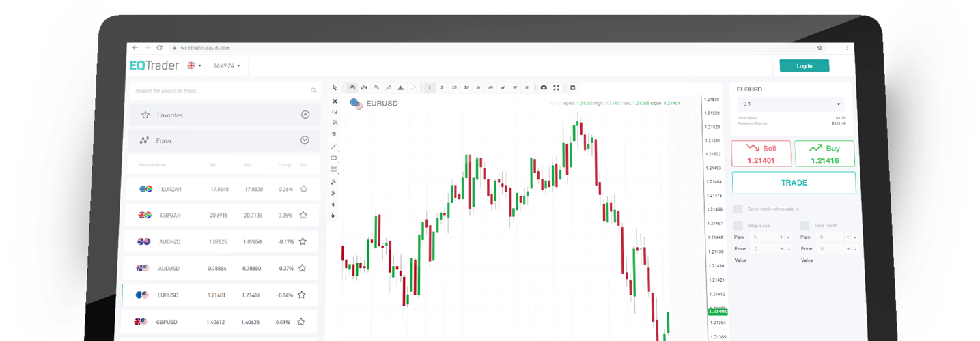The height and width of the screenshot is (341, 980).
Task: Pick the rectangle shape drawing tool
Action: pyautogui.click(x=334, y=158)
